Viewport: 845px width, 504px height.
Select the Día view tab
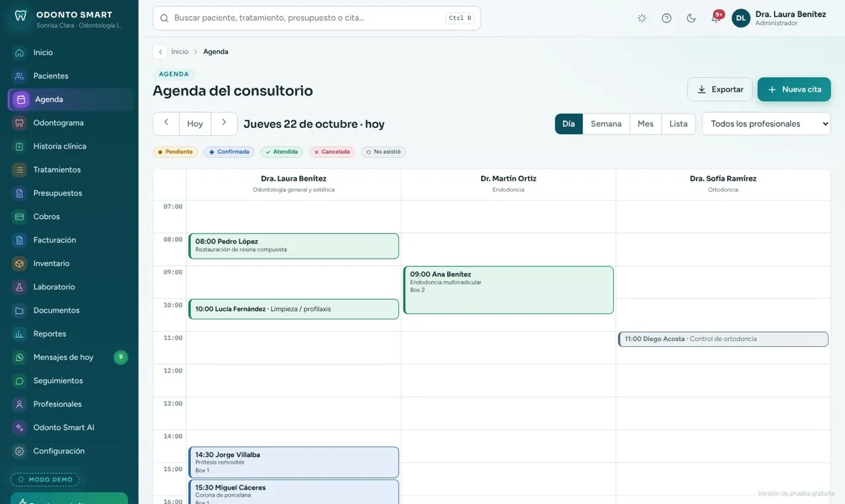[568, 124]
